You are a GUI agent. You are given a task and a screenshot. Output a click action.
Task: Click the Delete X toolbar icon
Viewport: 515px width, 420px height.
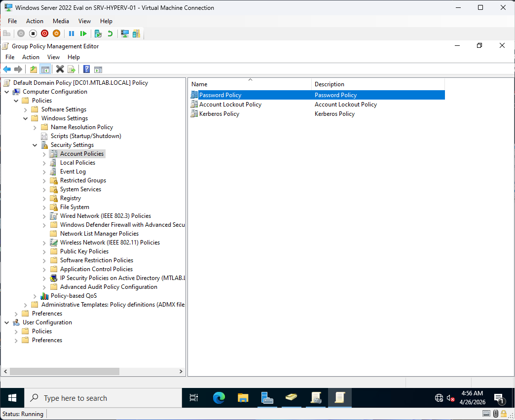click(60, 69)
